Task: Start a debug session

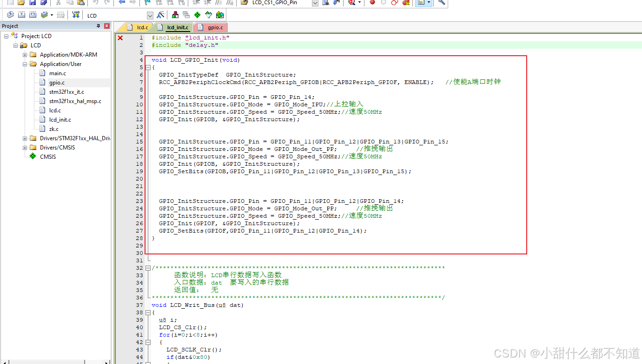Action: (352, 3)
